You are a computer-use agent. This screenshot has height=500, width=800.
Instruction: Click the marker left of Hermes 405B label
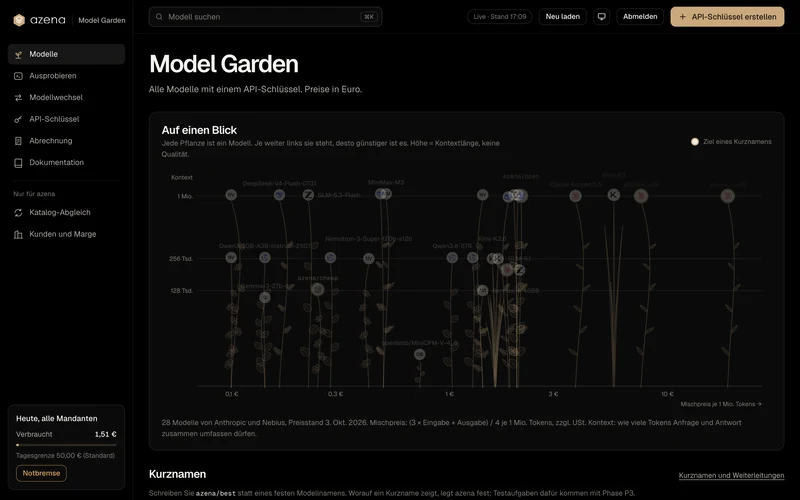click(482, 290)
